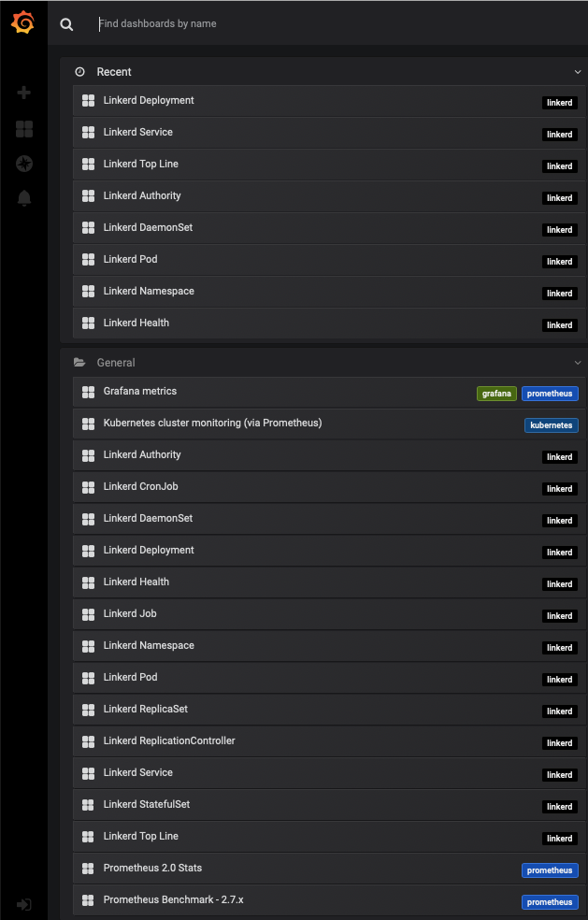Screen dimensions: 588x920
Task: Open Linkerd Pod in General folder
Action: click(x=329, y=677)
